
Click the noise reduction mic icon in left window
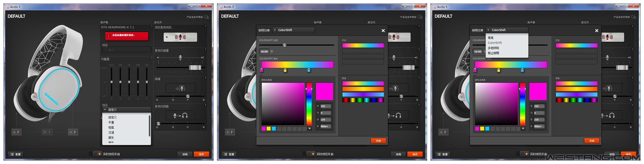click(x=180, y=88)
